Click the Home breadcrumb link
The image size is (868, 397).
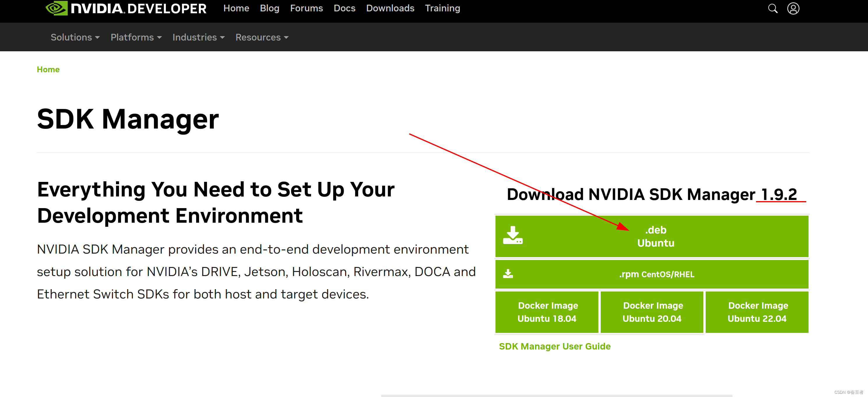click(48, 69)
